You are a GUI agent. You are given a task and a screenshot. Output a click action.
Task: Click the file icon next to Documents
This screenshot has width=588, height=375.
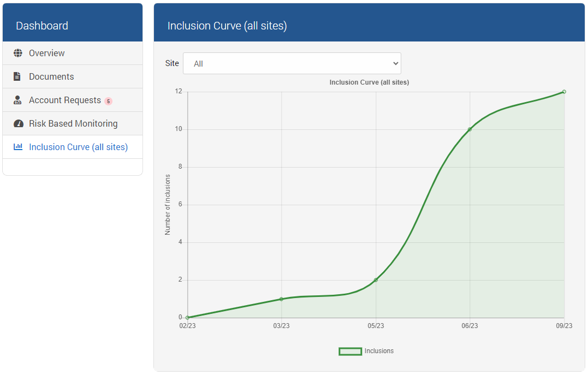point(17,76)
